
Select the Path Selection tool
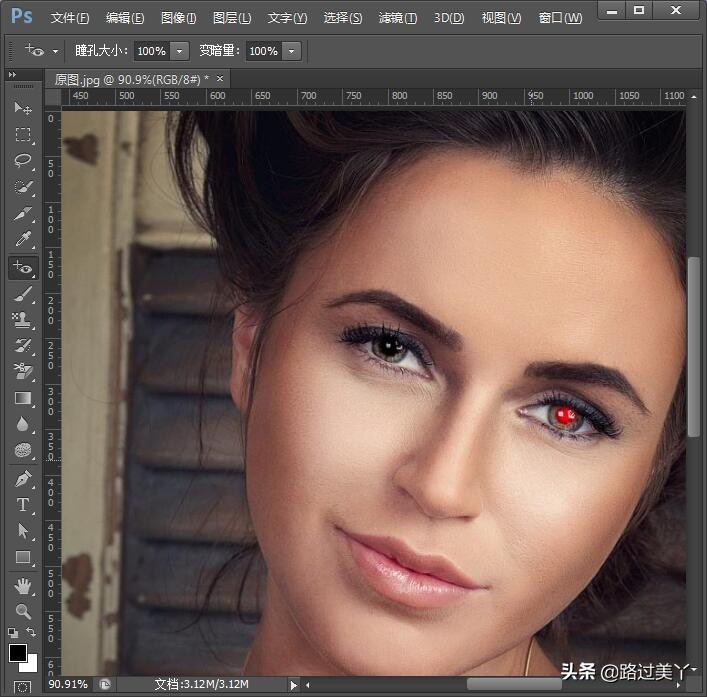(x=23, y=531)
